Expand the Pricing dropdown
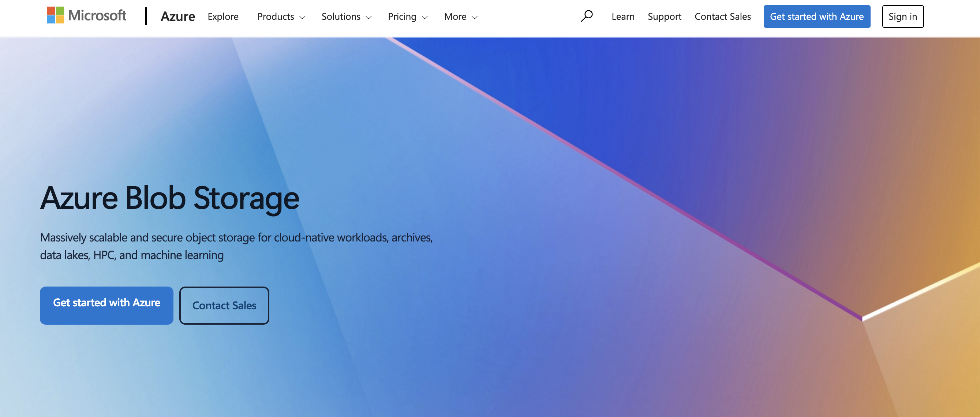Viewport: 980px width, 417px height. [402, 16]
